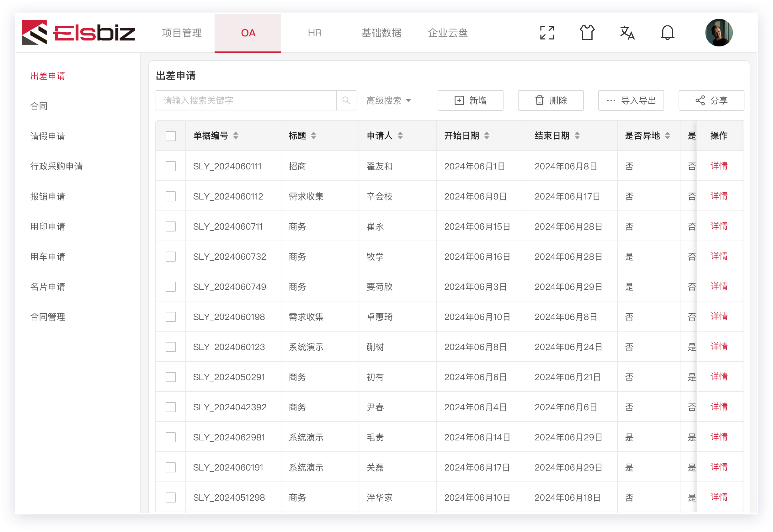Open the language translation icon

tap(627, 33)
